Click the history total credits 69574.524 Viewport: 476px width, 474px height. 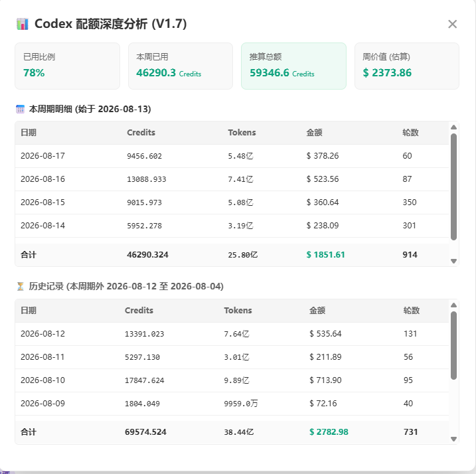[145, 432]
